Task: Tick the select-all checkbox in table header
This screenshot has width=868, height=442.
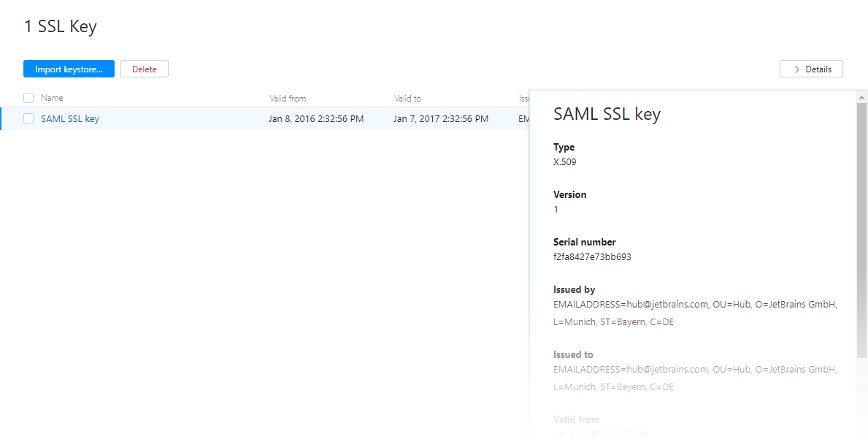Action: (x=28, y=98)
